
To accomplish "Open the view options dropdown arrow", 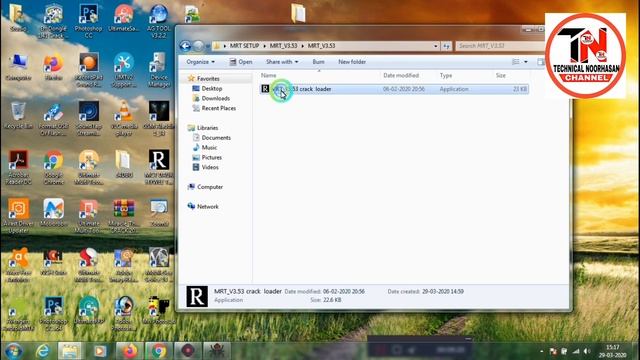I will coord(526,62).
